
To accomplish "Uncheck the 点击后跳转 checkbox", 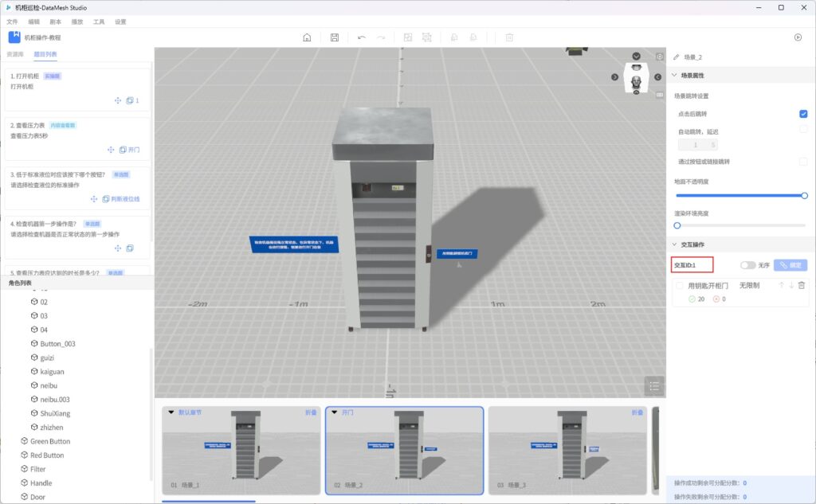I will (803, 114).
